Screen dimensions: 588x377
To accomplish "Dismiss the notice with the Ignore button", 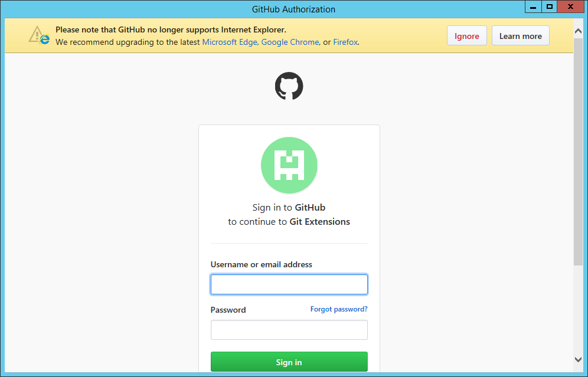I will coord(466,35).
